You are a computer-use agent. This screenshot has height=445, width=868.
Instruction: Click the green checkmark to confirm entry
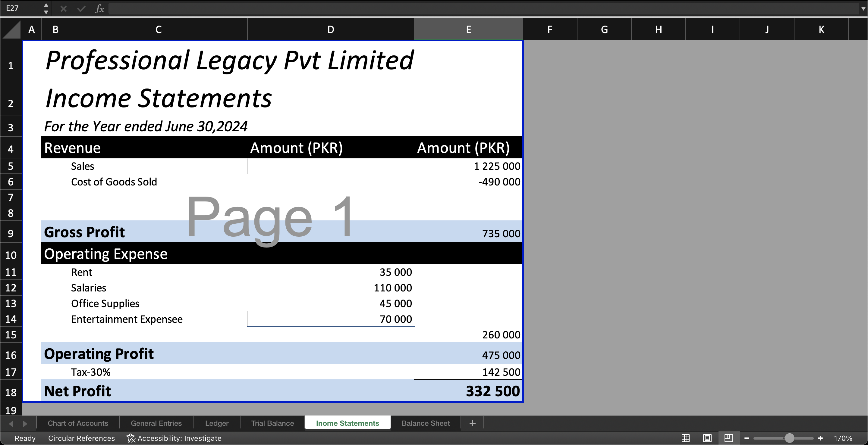pos(81,9)
